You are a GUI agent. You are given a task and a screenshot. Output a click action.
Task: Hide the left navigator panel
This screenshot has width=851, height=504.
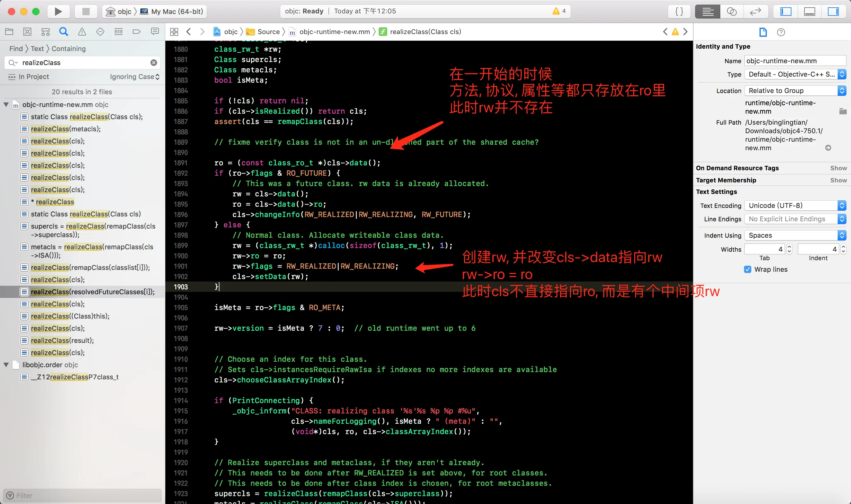[786, 12]
